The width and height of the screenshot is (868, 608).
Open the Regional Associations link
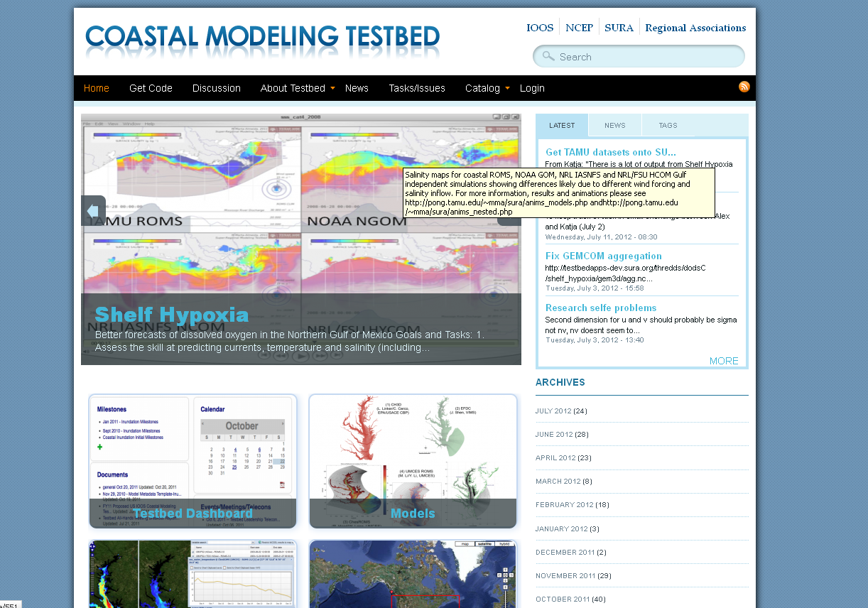click(x=695, y=28)
